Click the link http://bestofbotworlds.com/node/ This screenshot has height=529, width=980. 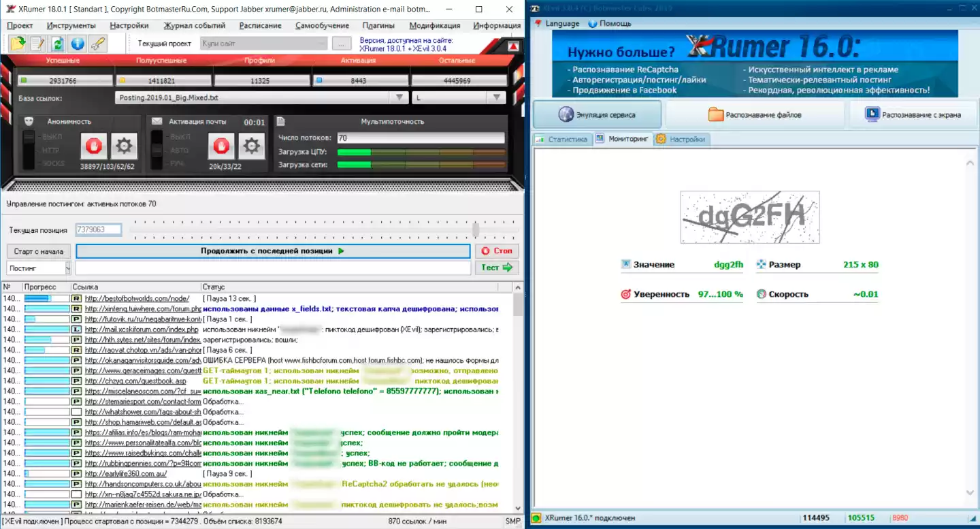(x=137, y=298)
